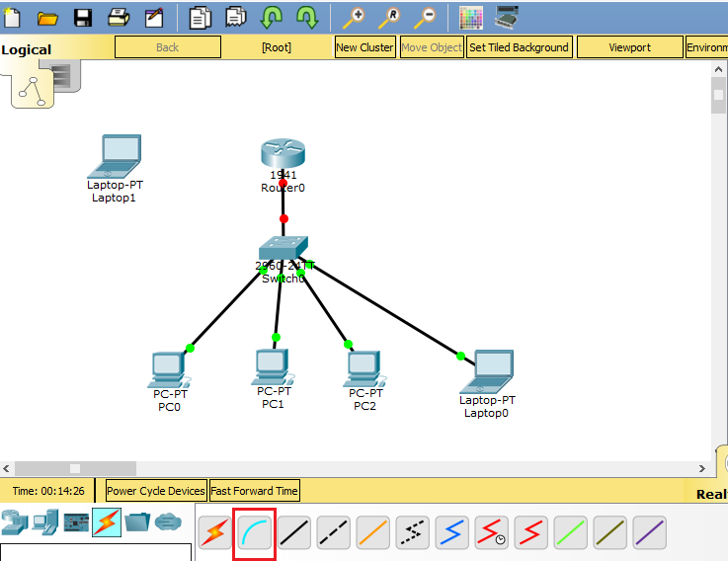Choose the Copper Cross-Over dashed cable
The width and height of the screenshot is (728, 561).
pos(333,533)
